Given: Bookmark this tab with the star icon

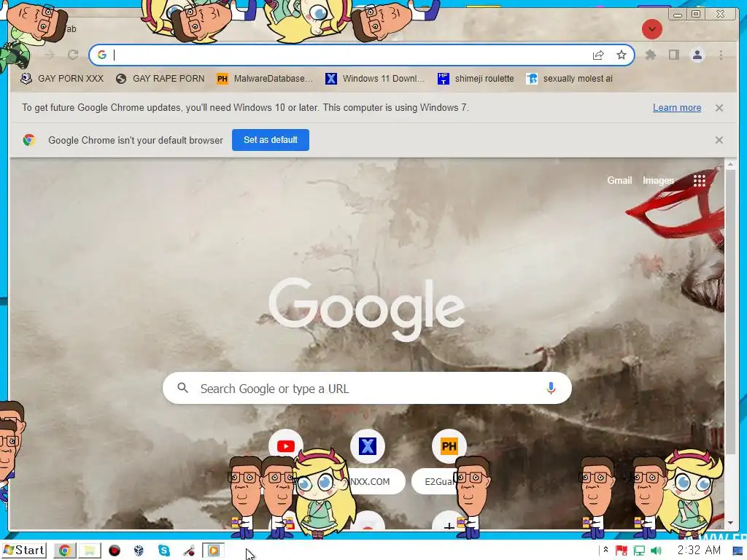Looking at the screenshot, I should [622, 55].
